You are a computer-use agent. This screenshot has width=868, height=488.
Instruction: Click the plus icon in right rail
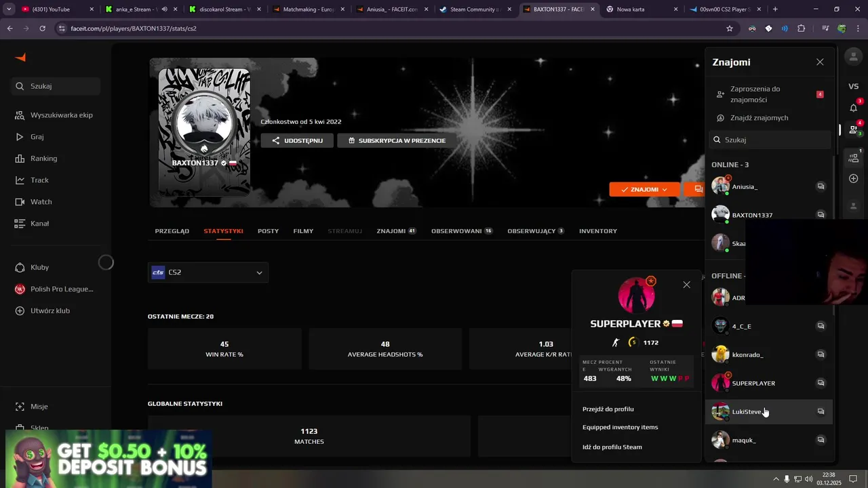pyautogui.click(x=854, y=179)
